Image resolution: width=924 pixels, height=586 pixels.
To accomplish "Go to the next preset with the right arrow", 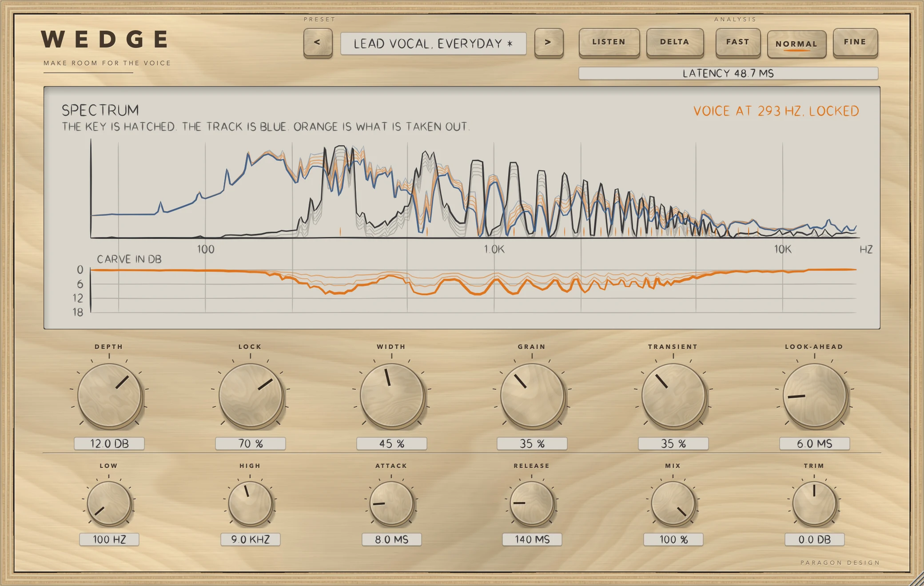I will [549, 43].
